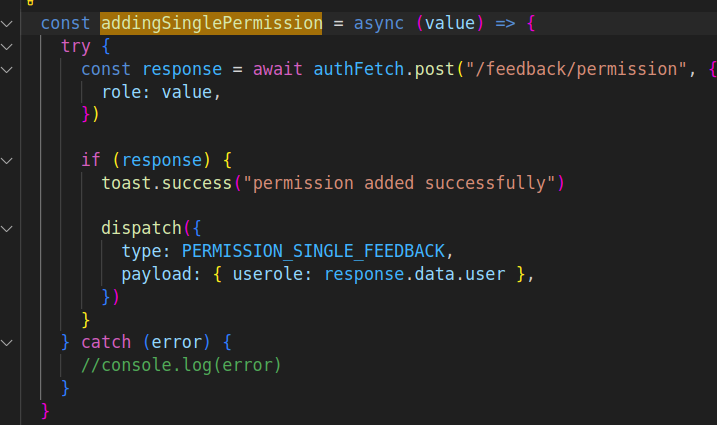The height and width of the screenshot is (425, 717).
Task: Collapse the authFetch.post call fold chevron
Action: 8,69
